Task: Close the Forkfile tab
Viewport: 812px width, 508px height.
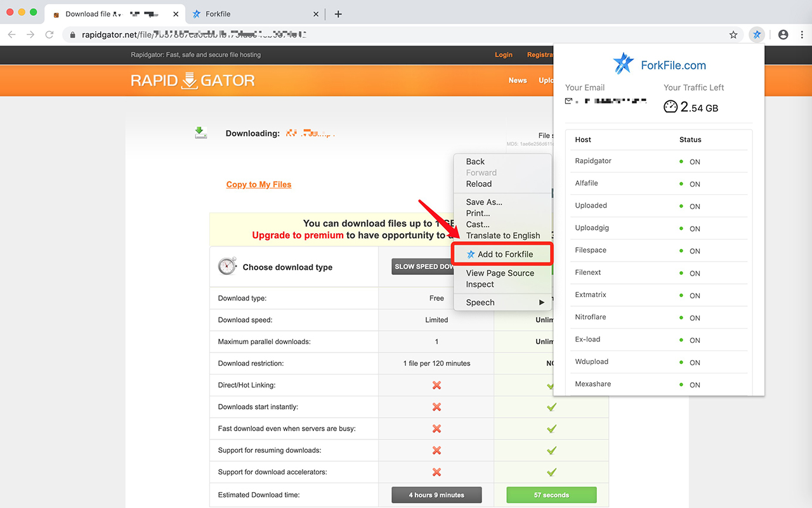Action: tap(316, 14)
